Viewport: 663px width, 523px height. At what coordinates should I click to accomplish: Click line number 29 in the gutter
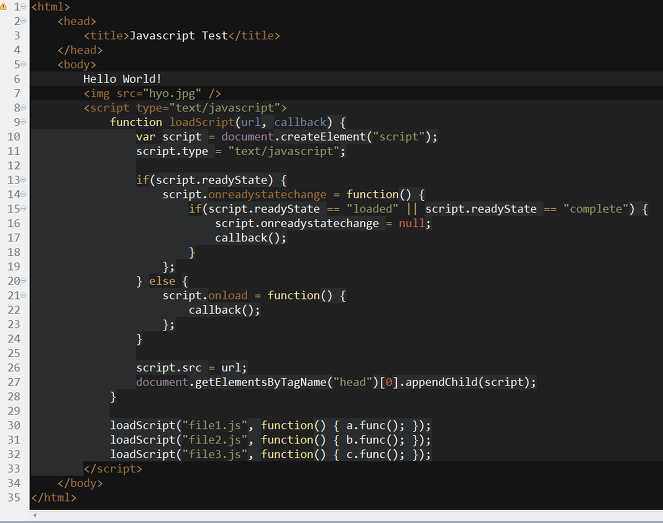click(x=14, y=411)
